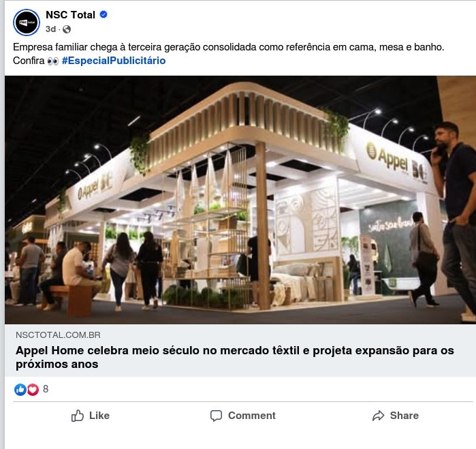View the 8 reactions count
The height and width of the screenshot is (449, 476).
(46, 389)
